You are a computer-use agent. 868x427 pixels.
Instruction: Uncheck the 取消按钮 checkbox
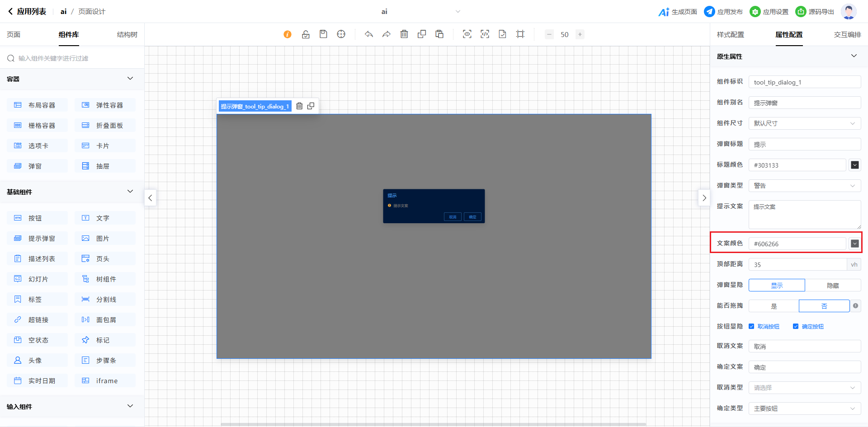[751, 326]
